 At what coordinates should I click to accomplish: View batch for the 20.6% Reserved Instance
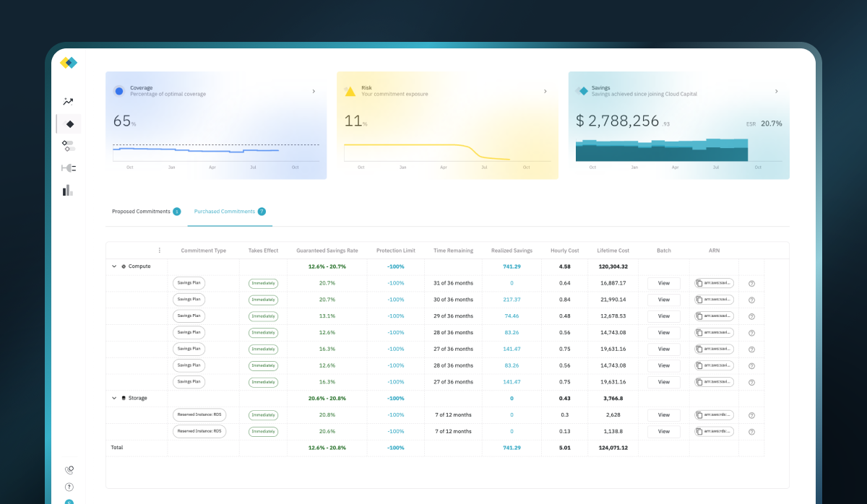click(x=664, y=432)
